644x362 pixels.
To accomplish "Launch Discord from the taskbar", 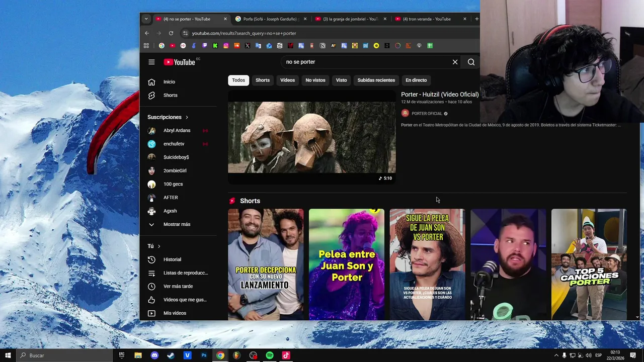I will click(154, 355).
